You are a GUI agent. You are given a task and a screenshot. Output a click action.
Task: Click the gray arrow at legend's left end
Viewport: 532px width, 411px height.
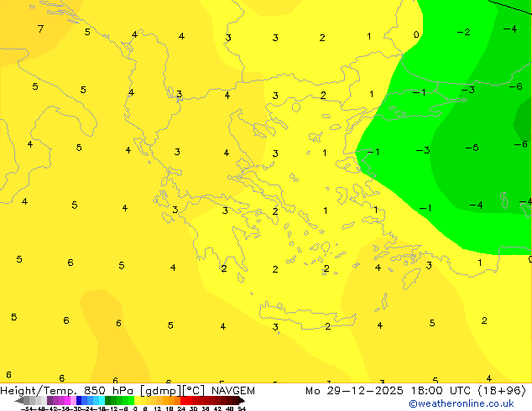18,401
